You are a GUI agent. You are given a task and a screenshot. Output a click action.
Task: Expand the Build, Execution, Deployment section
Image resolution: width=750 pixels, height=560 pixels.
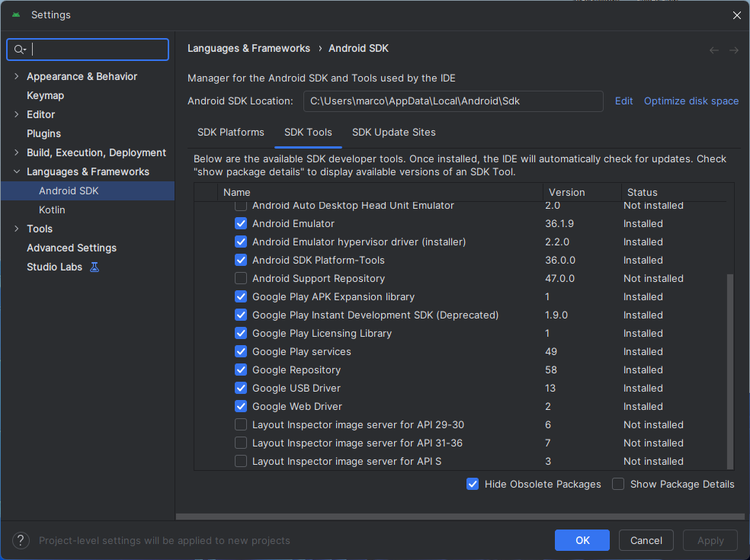[x=17, y=152]
